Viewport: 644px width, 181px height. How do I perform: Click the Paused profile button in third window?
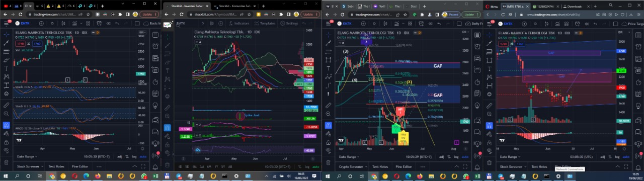(x=451, y=15)
